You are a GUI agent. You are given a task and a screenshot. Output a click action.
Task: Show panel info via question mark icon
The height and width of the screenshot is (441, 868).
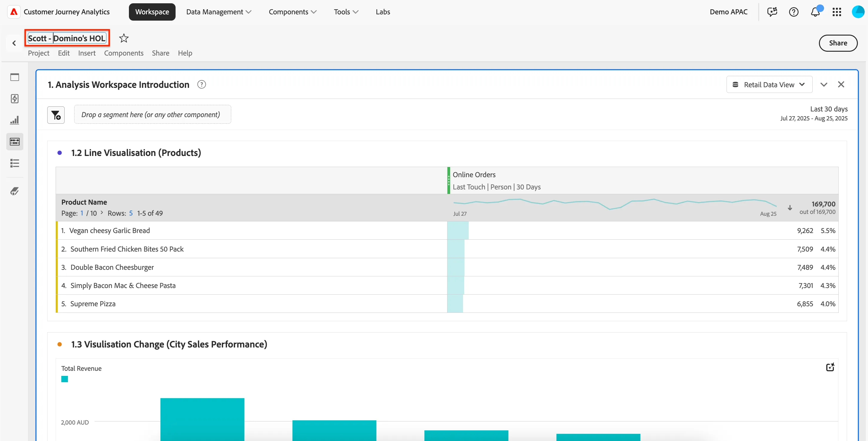(202, 85)
